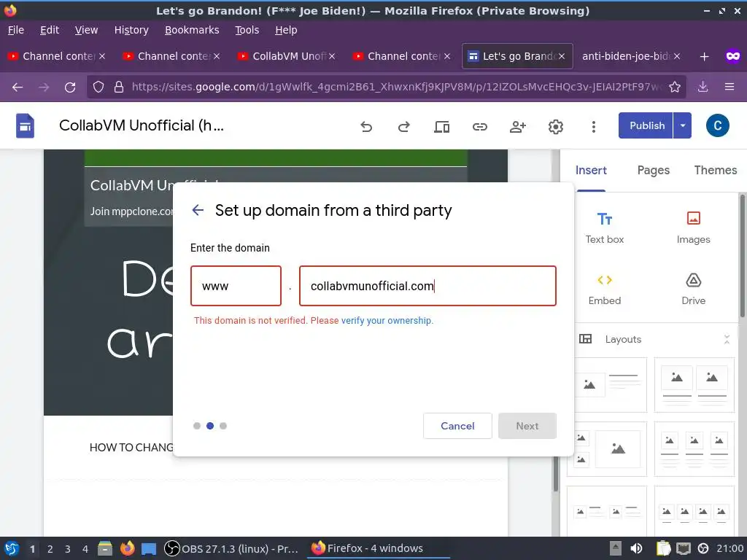Open the Help menu
Screen dimensions: 747x560
286,30
